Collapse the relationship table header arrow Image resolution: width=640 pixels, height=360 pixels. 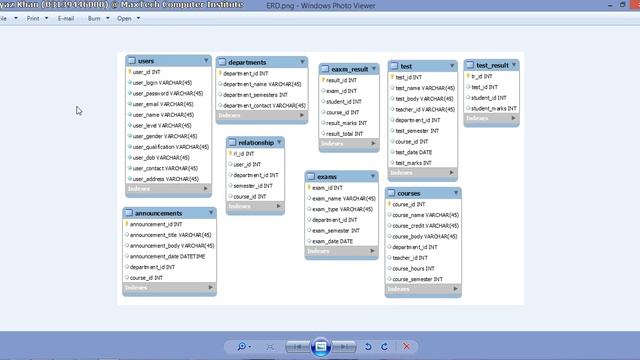point(279,142)
